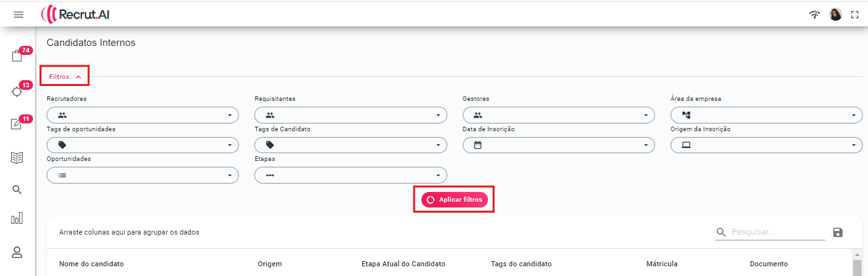Open the Data de Inscrição dropdown
868x276 pixels.
(x=559, y=145)
